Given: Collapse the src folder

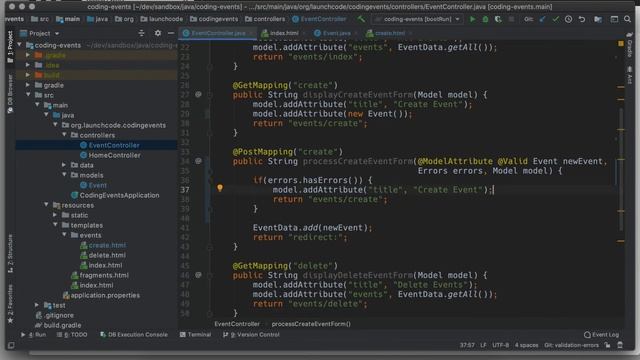Looking at the screenshot, I should 28,95.
